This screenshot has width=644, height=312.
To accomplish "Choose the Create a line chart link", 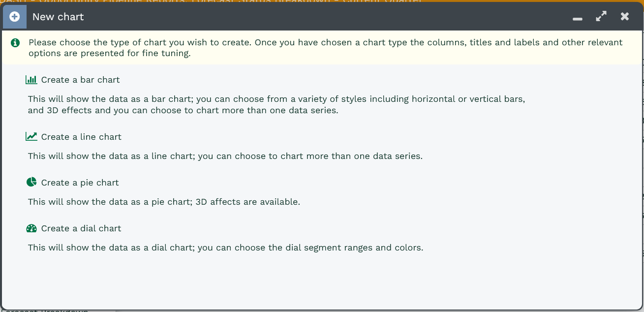I will 81,137.
